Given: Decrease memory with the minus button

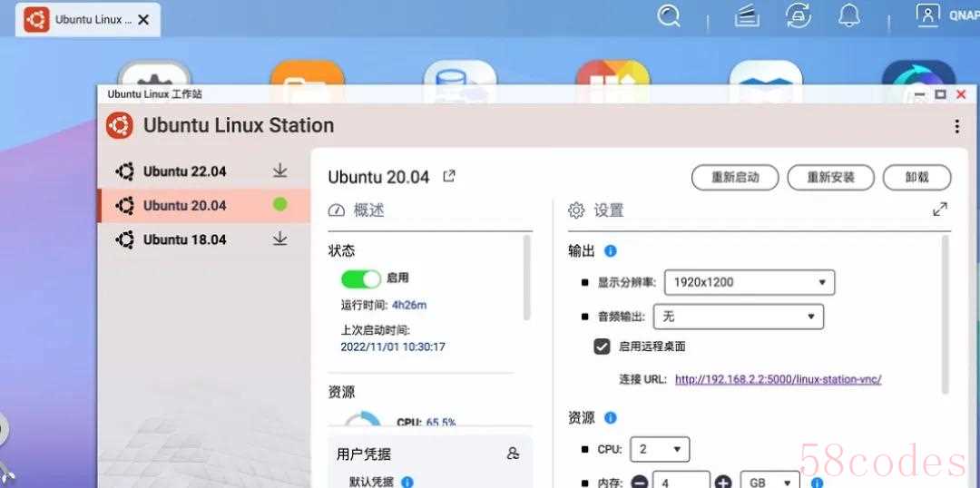Looking at the screenshot, I should tap(640, 483).
